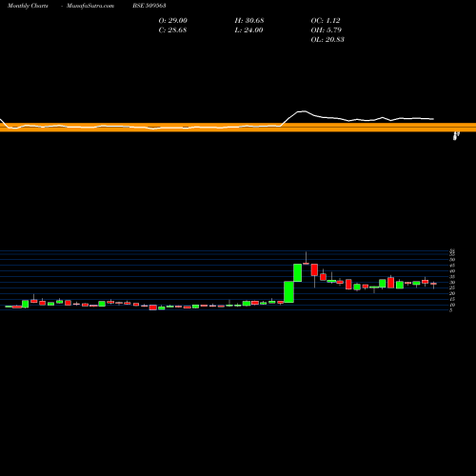Click the "5" price axis label
This screenshot has width=476, height=476.
tap(451, 310)
